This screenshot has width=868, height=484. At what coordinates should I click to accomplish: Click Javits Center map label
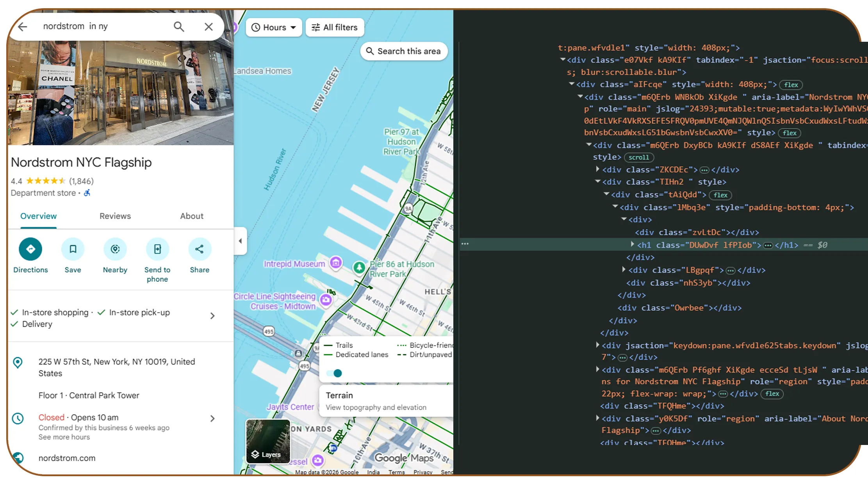pyautogui.click(x=290, y=407)
